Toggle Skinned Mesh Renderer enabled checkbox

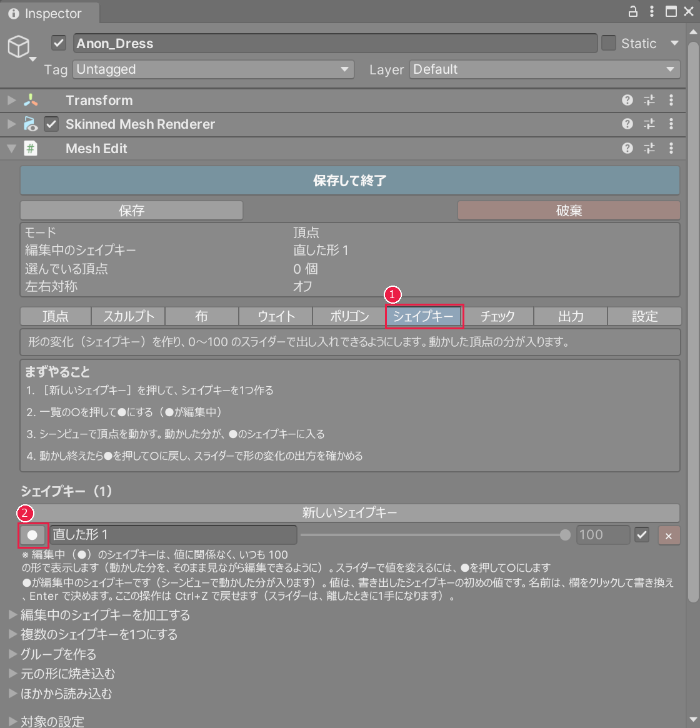click(51, 124)
